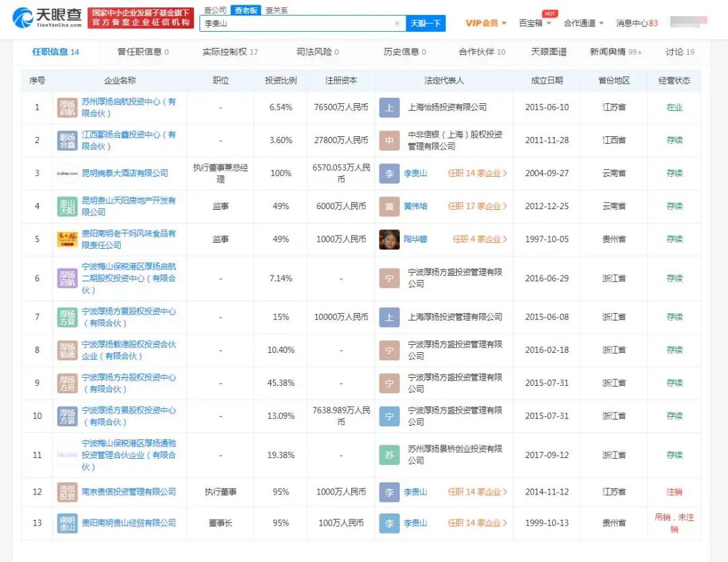Click the 贵山天阳 green company logo icon
Screen dimensions: 728x562
click(x=67, y=206)
